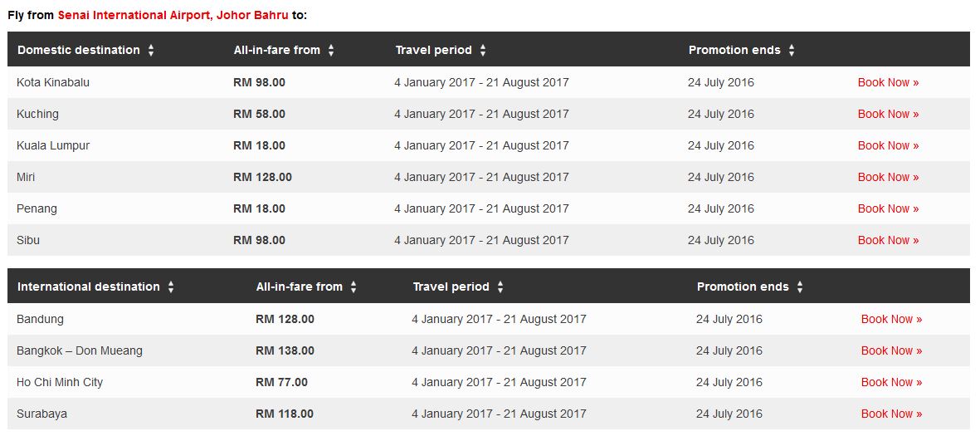The width and height of the screenshot is (980, 436).
Task: Sort domestic table by All-in-fare arrows
Action: (x=330, y=50)
